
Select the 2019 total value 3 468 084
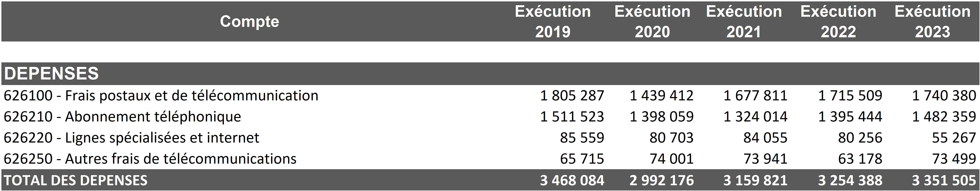pyautogui.click(x=572, y=180)
